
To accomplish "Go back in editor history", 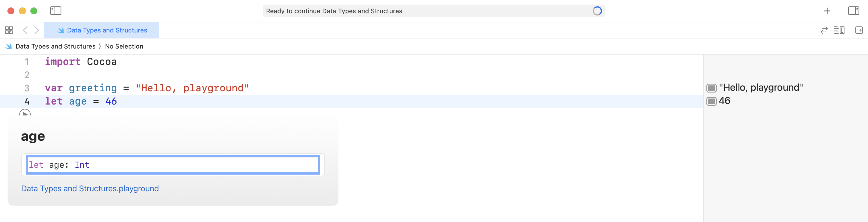I will [25, 30].
